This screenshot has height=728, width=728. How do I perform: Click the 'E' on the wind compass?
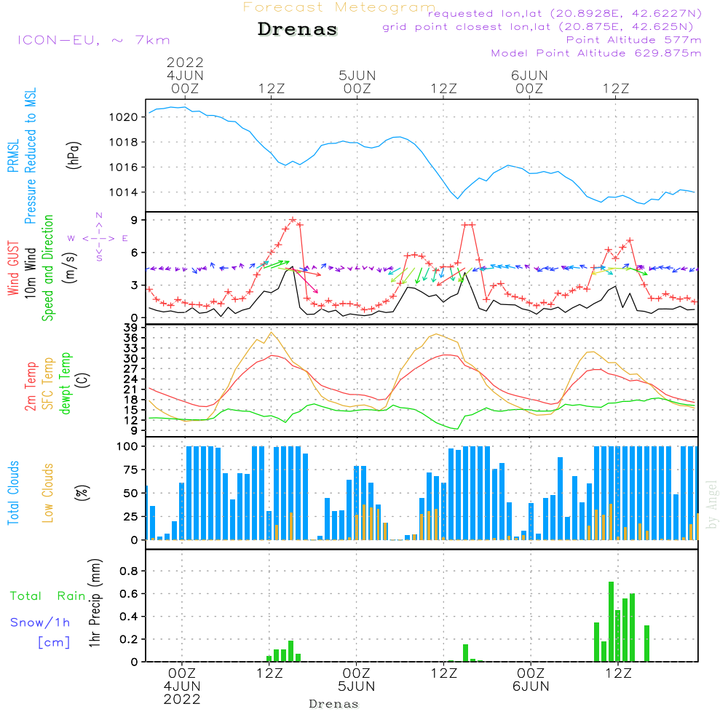point(125,238)
